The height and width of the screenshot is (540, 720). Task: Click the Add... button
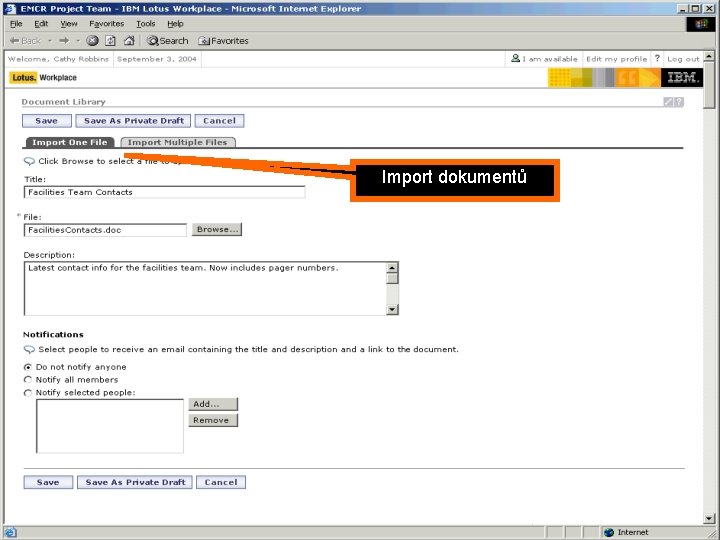click(x=213, y=404)
